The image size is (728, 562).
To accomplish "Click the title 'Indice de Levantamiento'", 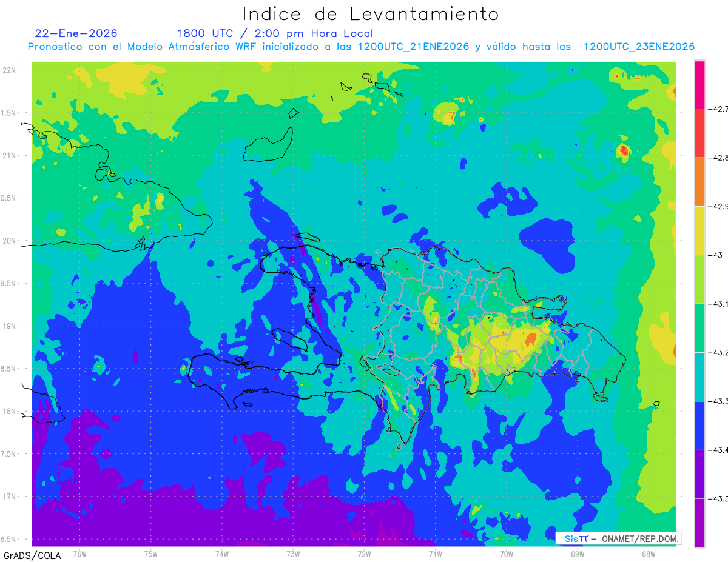I will tap(371, 13).
